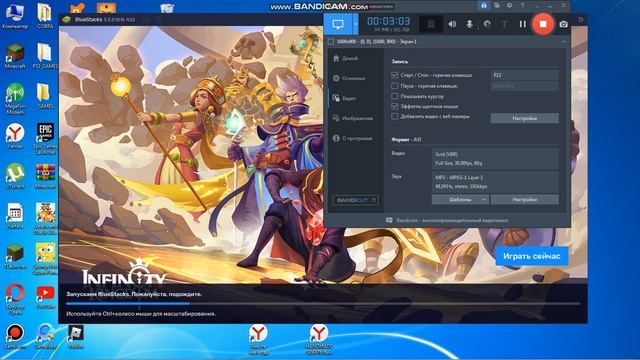Click the Bandicam status message at the bottom

coord(452,220)
